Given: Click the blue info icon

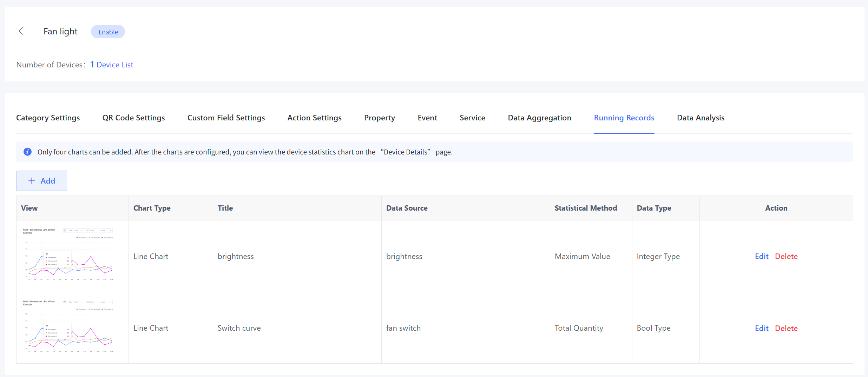Looking at the screenshot, I should (x=27, y=152).
